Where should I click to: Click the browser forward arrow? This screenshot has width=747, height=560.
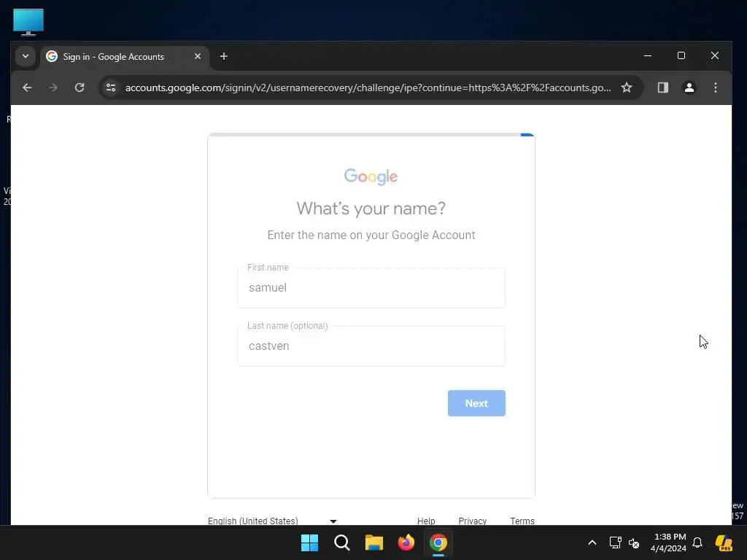pos(53,87)
